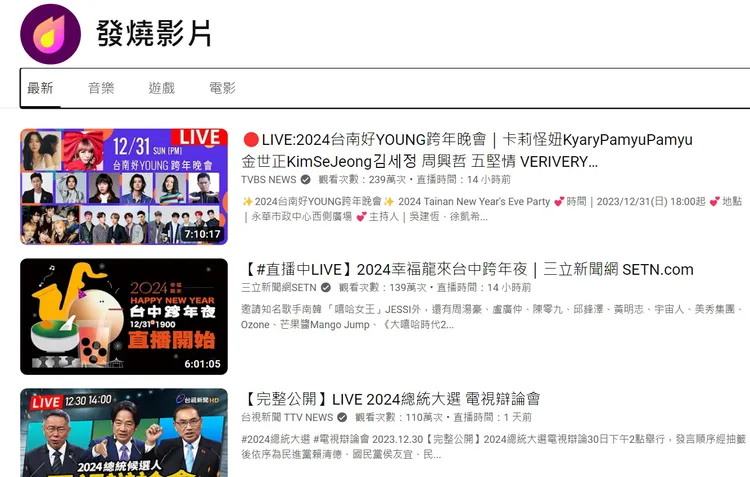Play the 2024總統候選人 debate thumbnail

[x=123, y=433]
